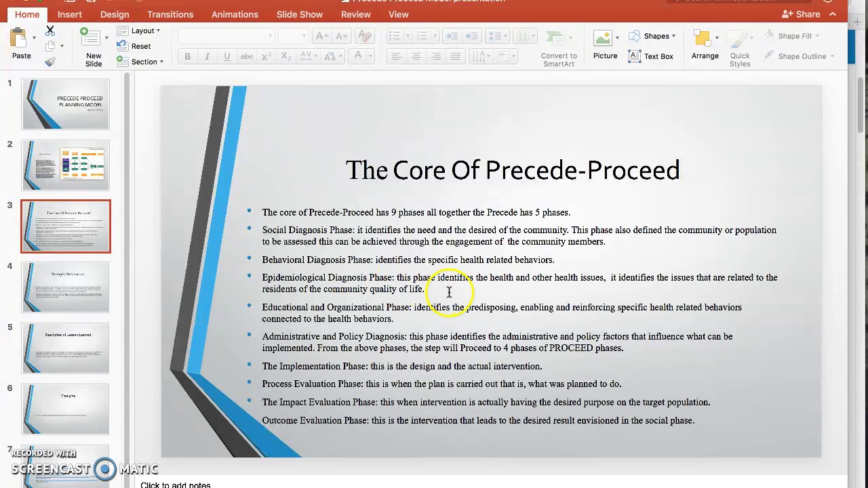Switch to the Slide Show tab
Screen dimensions: 868x488
(x=299, y=14)
